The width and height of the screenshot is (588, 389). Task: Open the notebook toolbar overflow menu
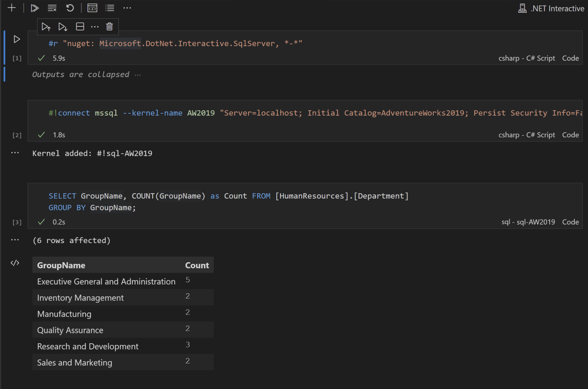pyautogui.click(x=127, y=8)
